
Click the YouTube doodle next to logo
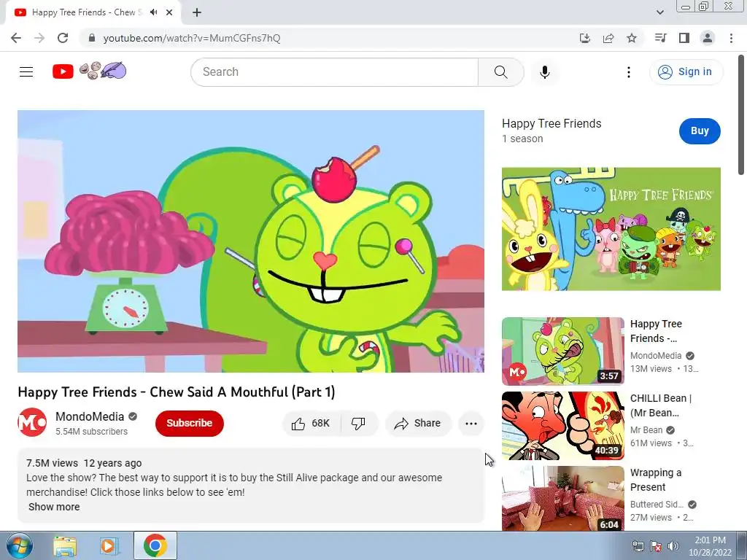point(102,71)
